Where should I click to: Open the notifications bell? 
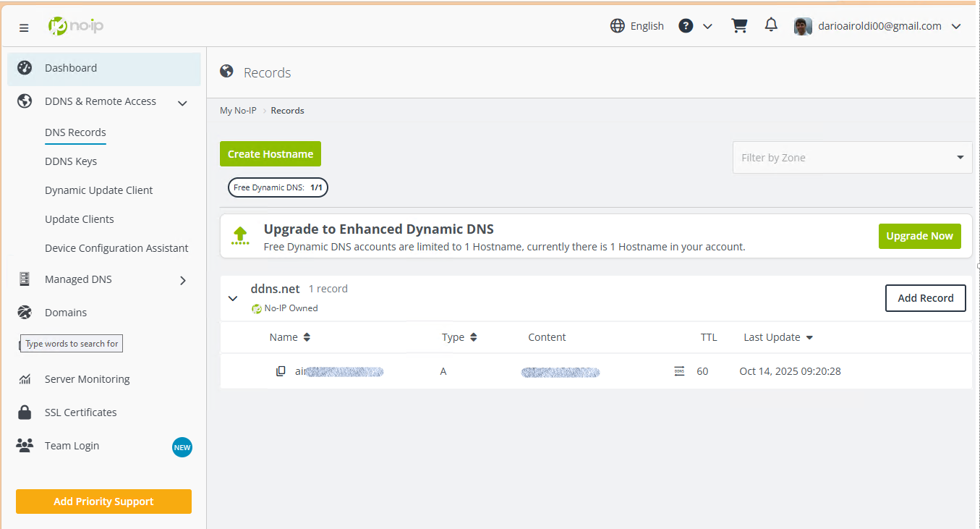point(771,25)
